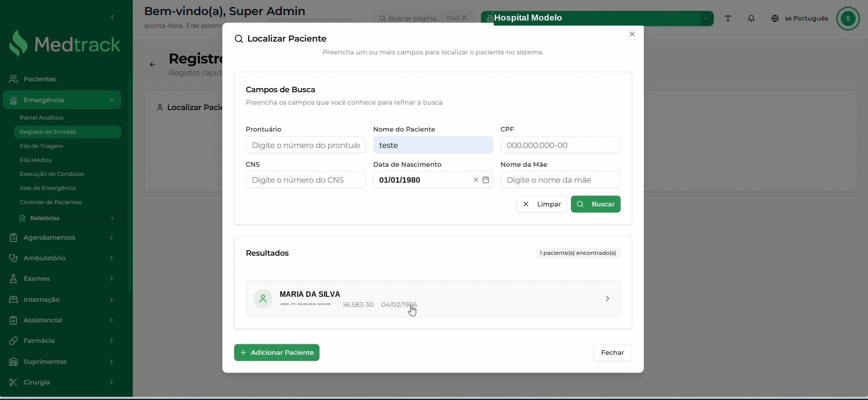Clear the birth date with X icon
The height and width of the screenshot is (400, 868).
click(x=476, y=180)
